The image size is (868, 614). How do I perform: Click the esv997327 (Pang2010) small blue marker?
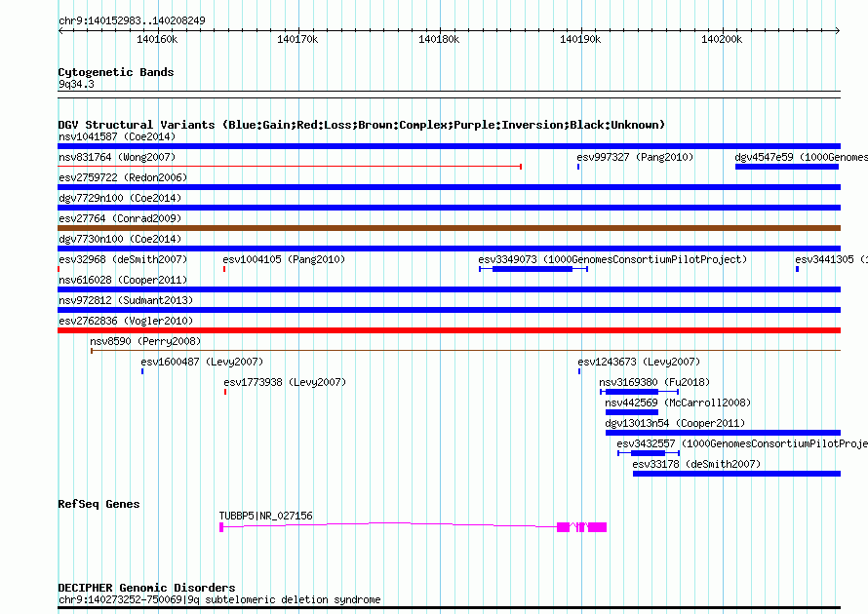point(578,167)
